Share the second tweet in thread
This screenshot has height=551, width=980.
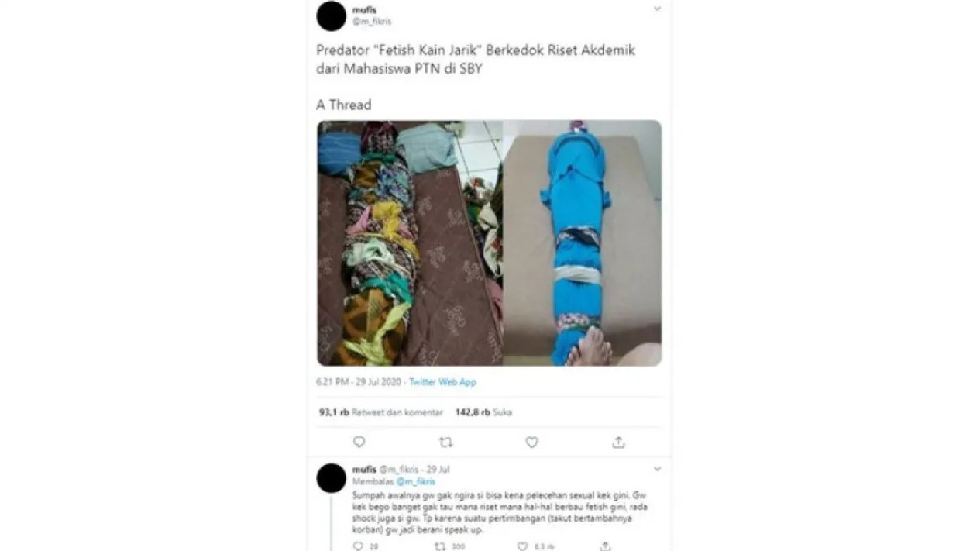click(606, 546)
